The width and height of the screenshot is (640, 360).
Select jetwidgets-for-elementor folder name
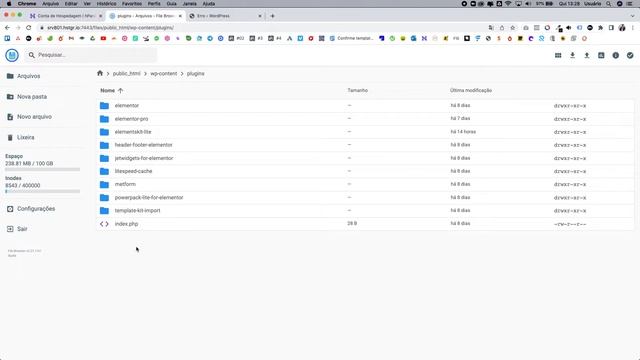click(144, 158)
